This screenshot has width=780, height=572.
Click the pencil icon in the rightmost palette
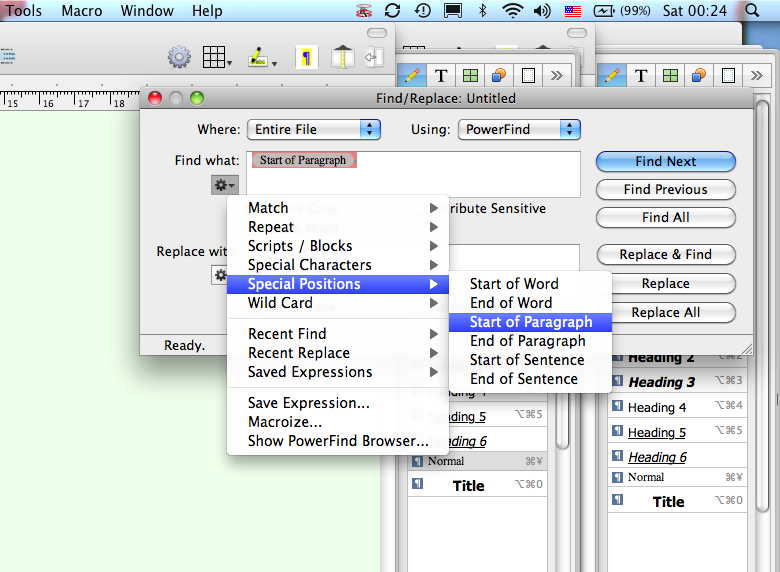pyautogui.click(x=612, y=75)
